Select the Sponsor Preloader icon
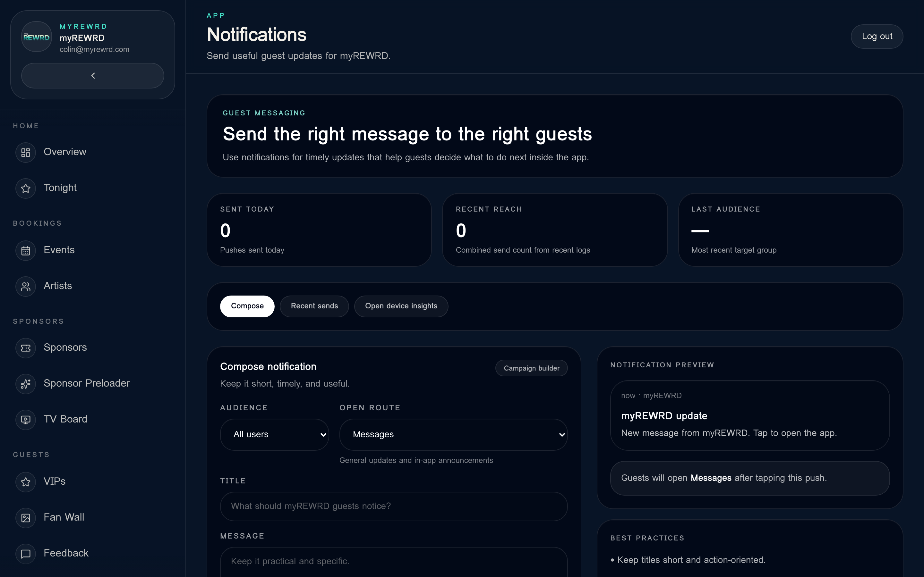This screenshot has width=924, height=577. (x=25, y=384)
